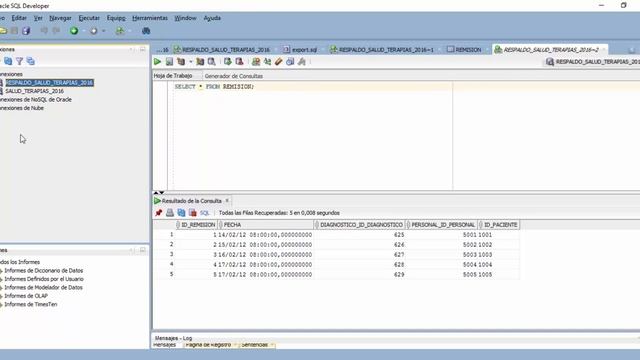Click the Refresh connections icon
The image size is (640, 360).
(x=8, y=61)
